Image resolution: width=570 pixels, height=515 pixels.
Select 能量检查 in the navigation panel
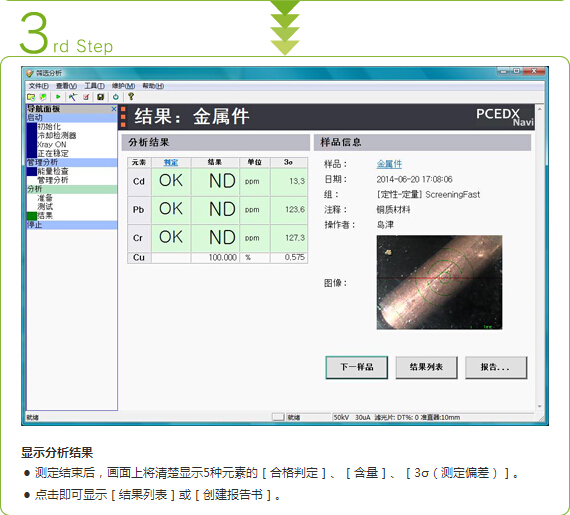click(x=53, y=171)
